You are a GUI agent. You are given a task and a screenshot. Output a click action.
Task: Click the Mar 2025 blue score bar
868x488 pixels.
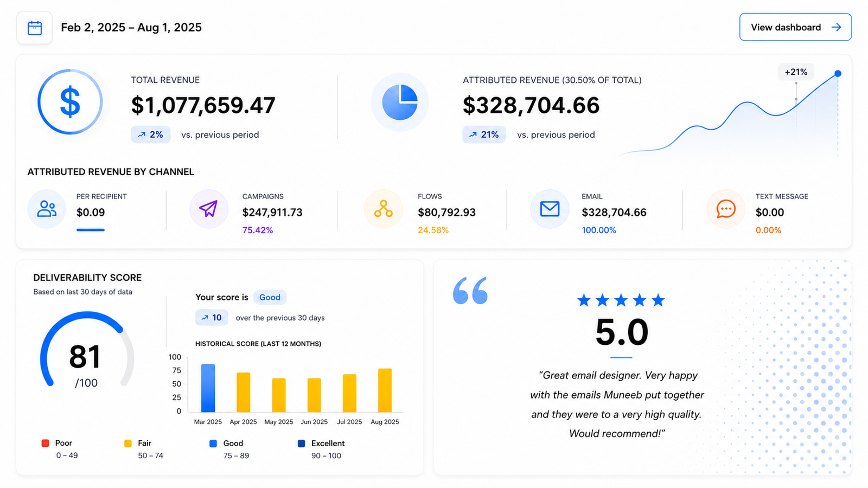[x=208, y=388]
